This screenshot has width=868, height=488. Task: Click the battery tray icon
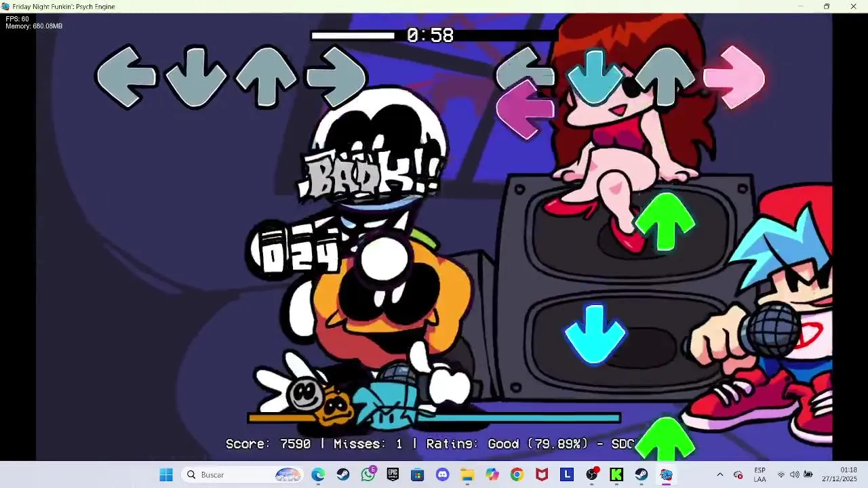808,475
